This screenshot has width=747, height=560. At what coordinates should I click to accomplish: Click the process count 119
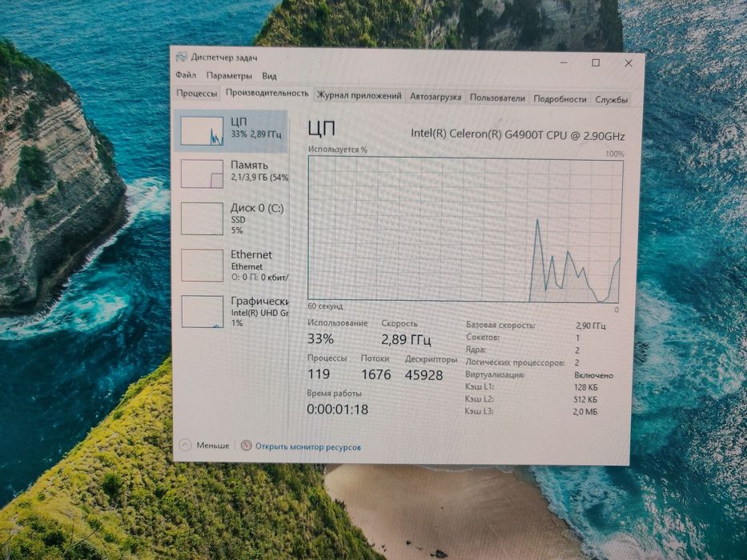[x=319, y=374]
